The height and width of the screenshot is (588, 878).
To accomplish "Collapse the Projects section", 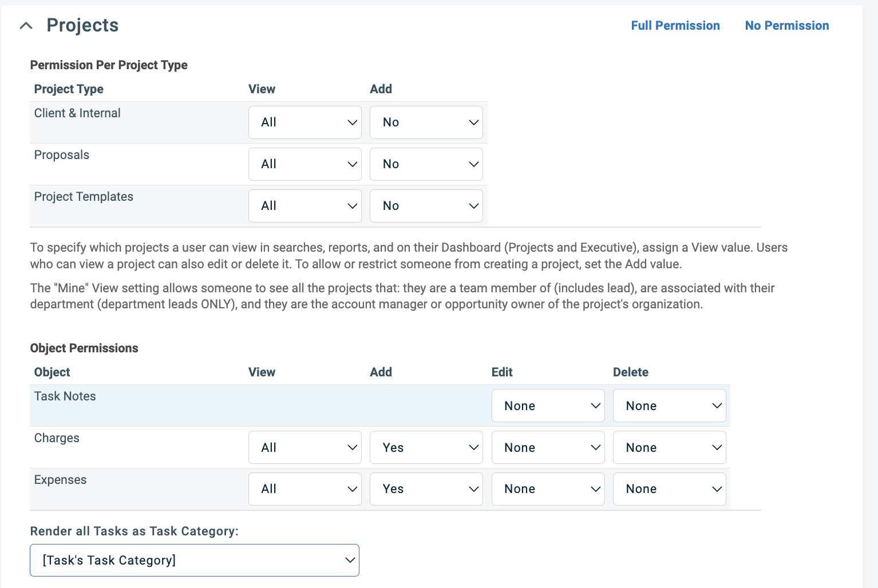I will [x=26, y=25].
